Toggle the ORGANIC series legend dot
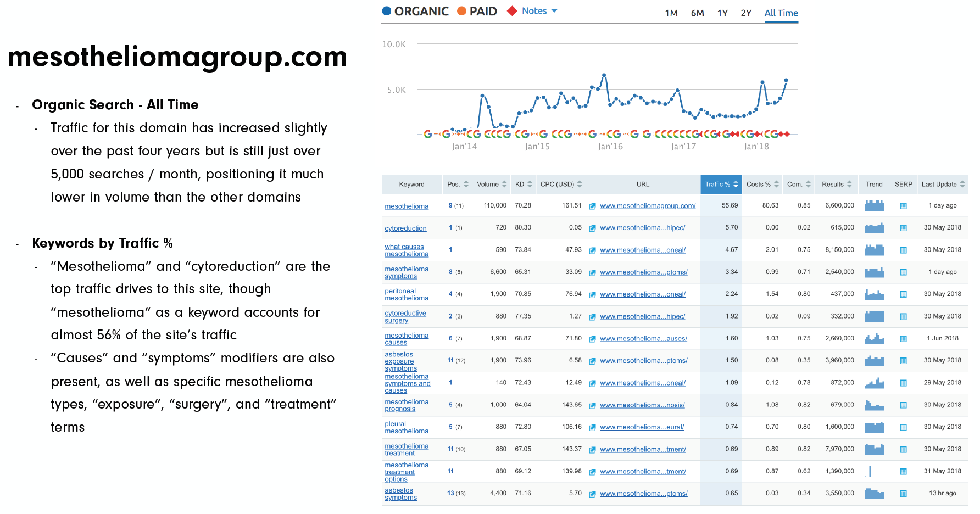The height and width of the screenshot is (514, 980). click(x=387, y=11)
